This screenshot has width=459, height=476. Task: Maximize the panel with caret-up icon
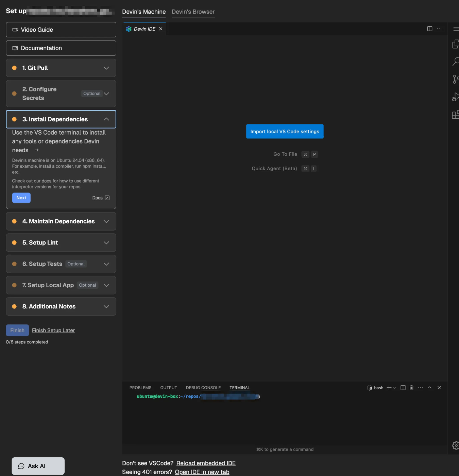click(430, 388)
